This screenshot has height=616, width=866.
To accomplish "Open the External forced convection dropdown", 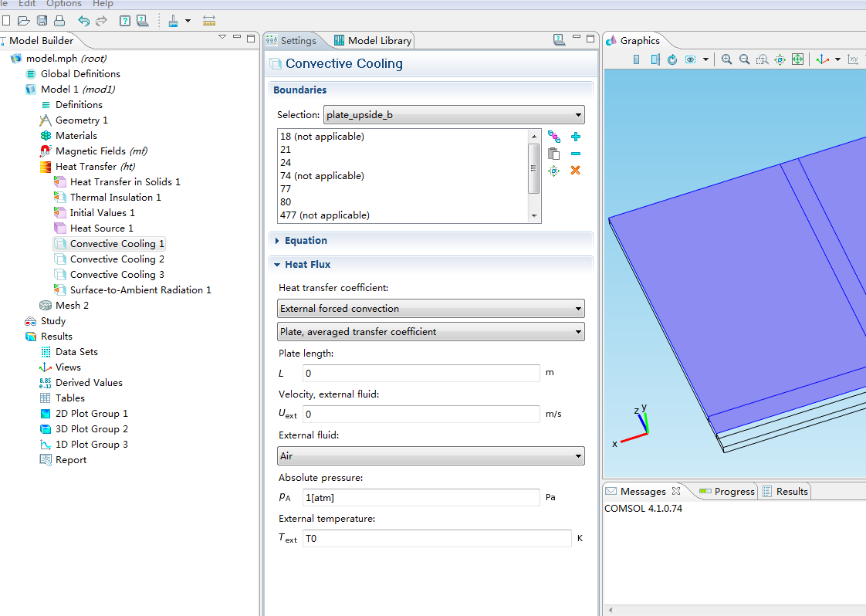I will 431,309.
